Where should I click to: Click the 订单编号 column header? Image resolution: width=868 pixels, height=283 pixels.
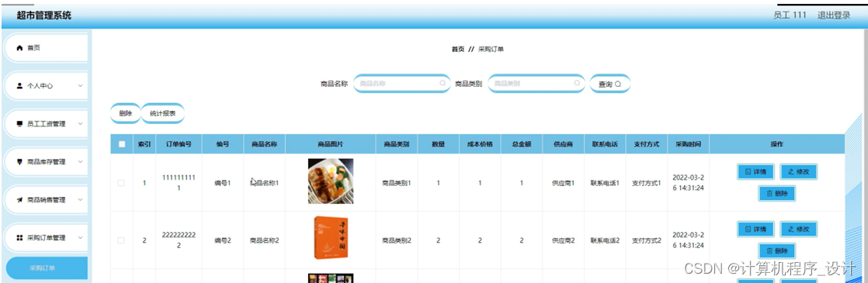(179, 144)
